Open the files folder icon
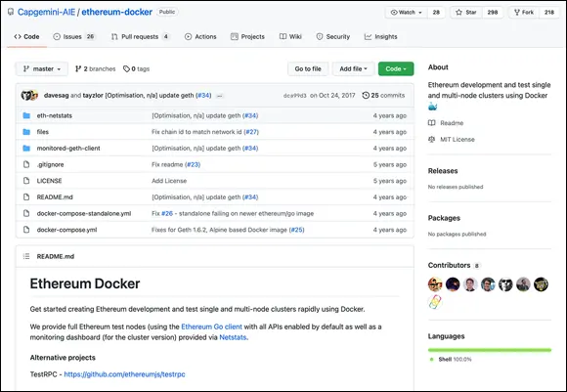 click(26, 132)
